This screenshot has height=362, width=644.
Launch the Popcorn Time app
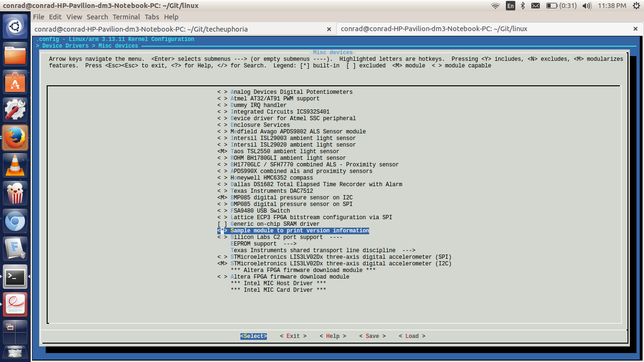tap(15, 193)
